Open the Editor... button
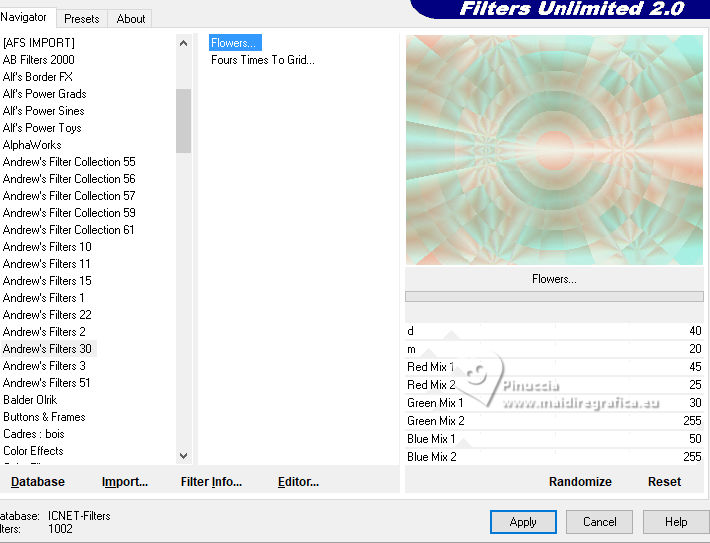This screenshot has width=710, height=543. tap(298, 482)
